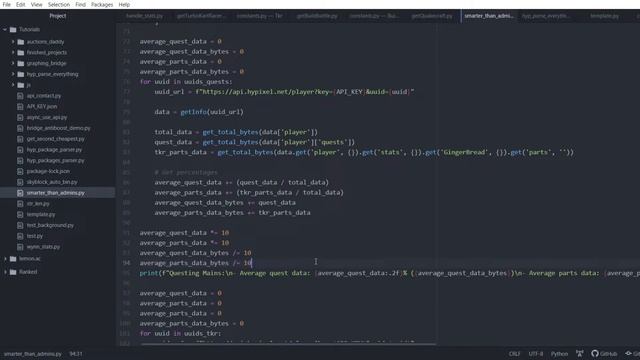
Task: Click the auctions_daddy folder icon
Action: [x=21, y=42]
